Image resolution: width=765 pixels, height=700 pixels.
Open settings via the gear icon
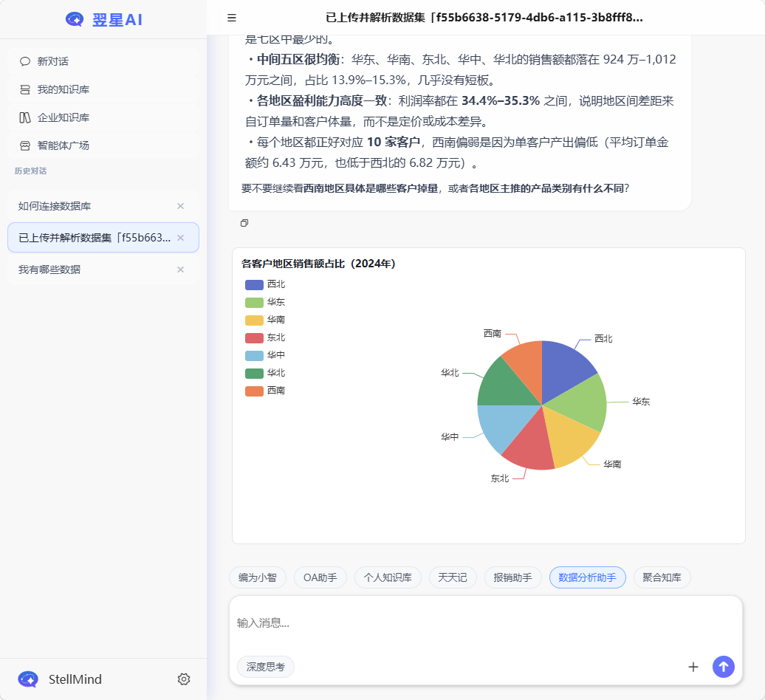click(183, 679)
